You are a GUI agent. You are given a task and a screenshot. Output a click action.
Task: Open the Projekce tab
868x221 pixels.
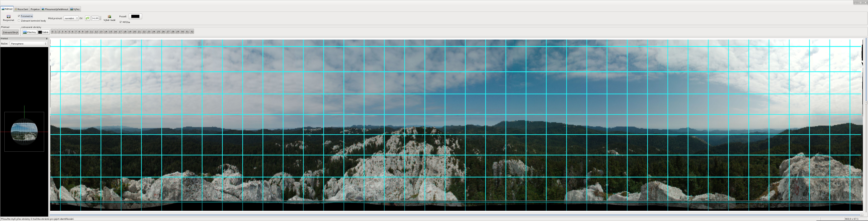(35, 9)
